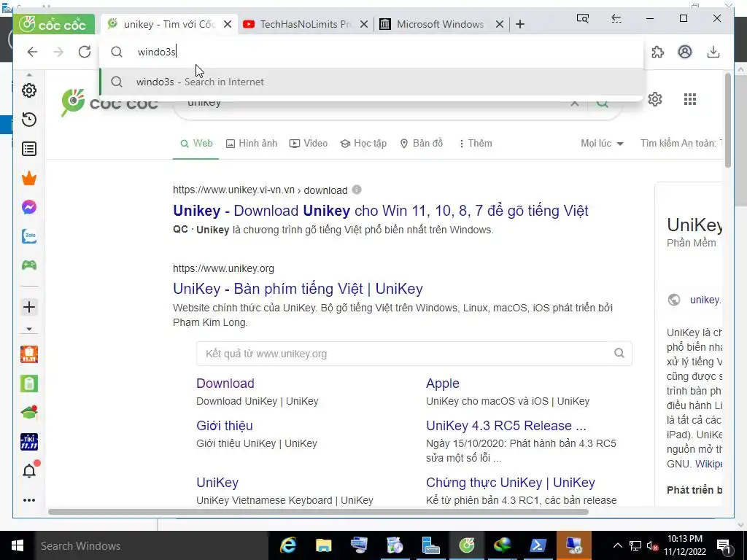The height and width of the screenshot is (560, 747).
Task: Open notifications bell in sidebar
Action: [29, 470]
